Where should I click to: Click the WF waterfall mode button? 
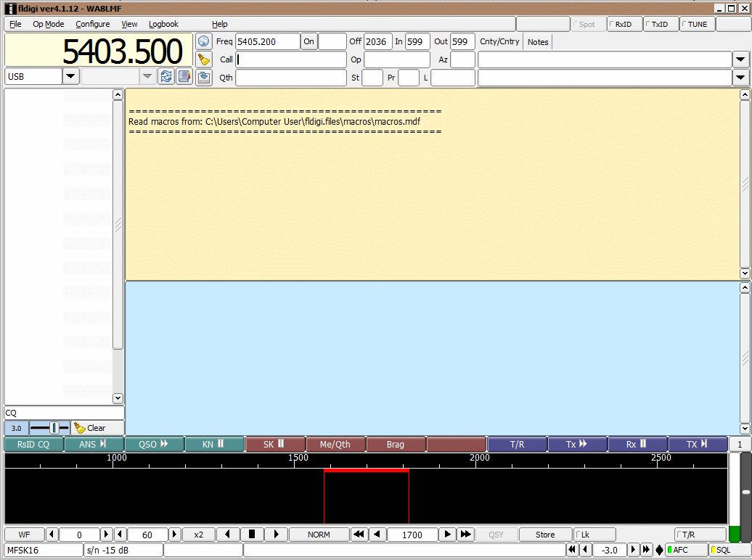point(25,534)
